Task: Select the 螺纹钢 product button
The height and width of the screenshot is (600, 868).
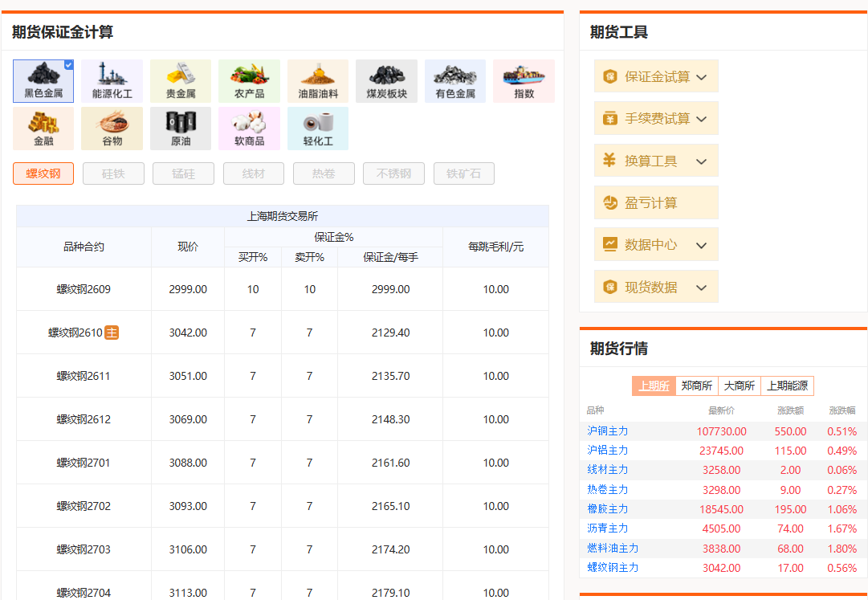Action: (43, 173)
